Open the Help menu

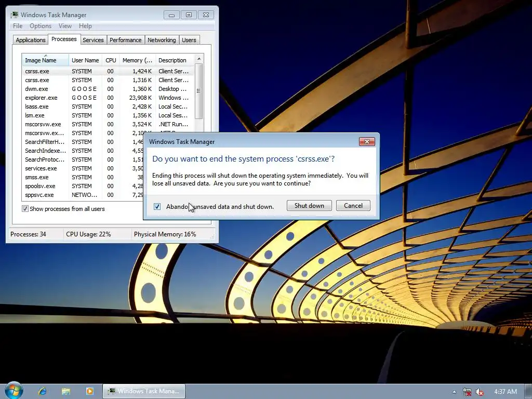click(x=85, y=26)
